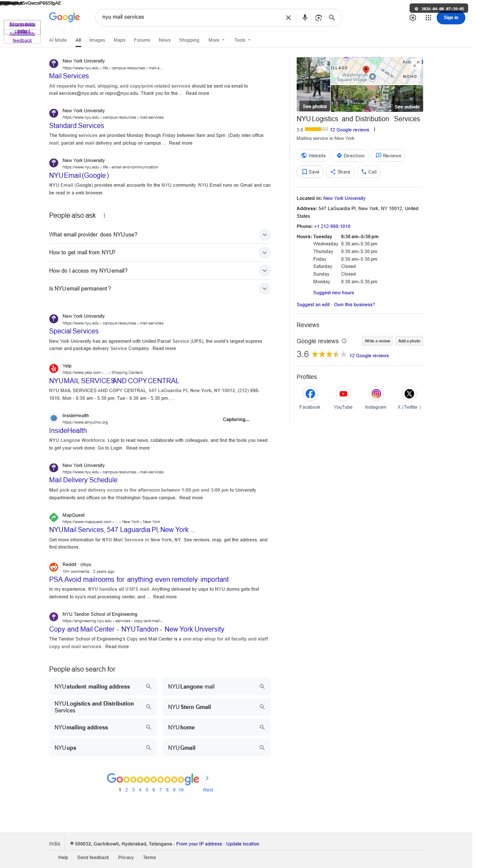Open the YouTube profile icon
This screenshot has width=478, height=868.
click(x=343, y=394)
